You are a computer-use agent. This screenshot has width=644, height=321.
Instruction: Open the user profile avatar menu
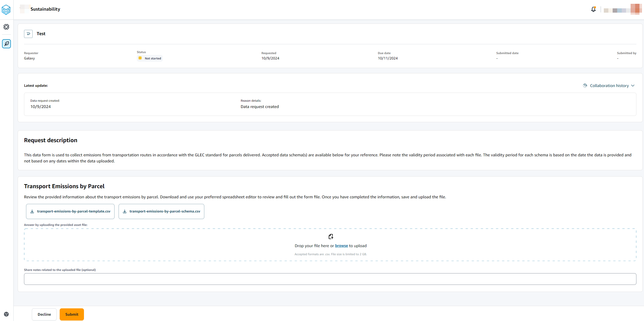click(x=635, y=9)
